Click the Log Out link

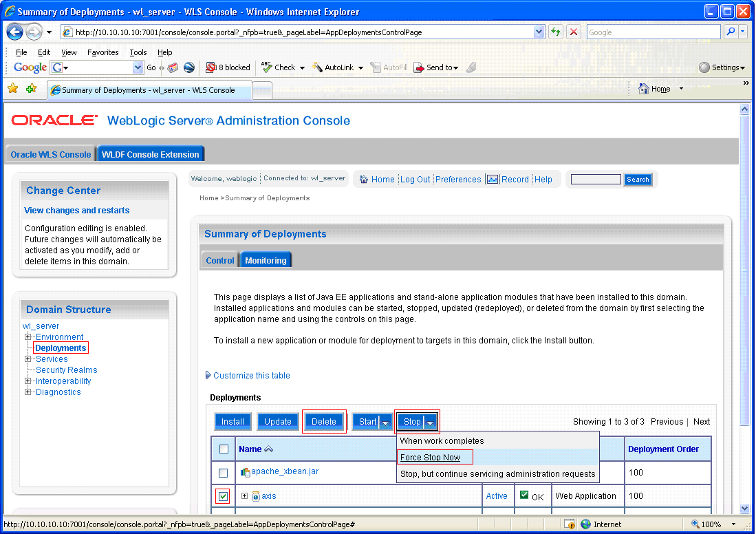tap(415, 180)
